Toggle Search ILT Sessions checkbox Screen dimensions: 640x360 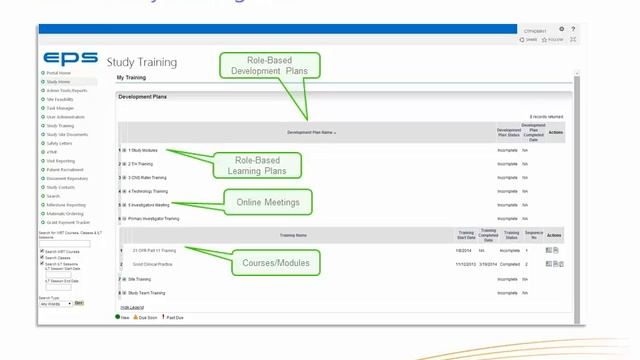pos(42,264)
